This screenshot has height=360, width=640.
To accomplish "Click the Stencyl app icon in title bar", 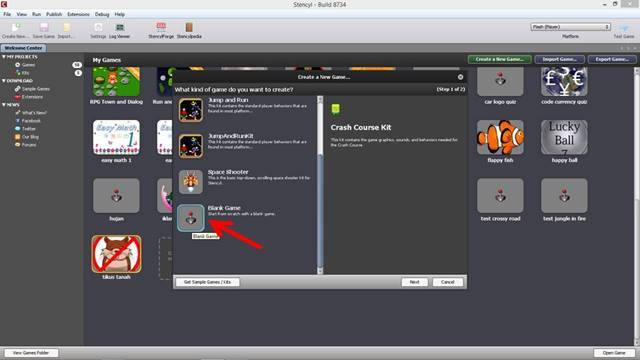I will [4, 4].
